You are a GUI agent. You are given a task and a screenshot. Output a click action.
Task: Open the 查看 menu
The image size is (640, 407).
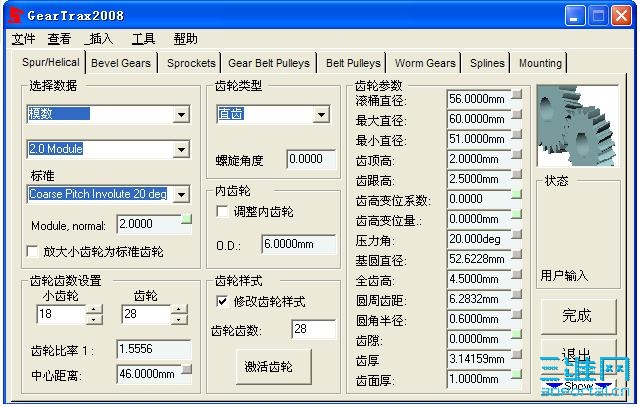(60, 39)
